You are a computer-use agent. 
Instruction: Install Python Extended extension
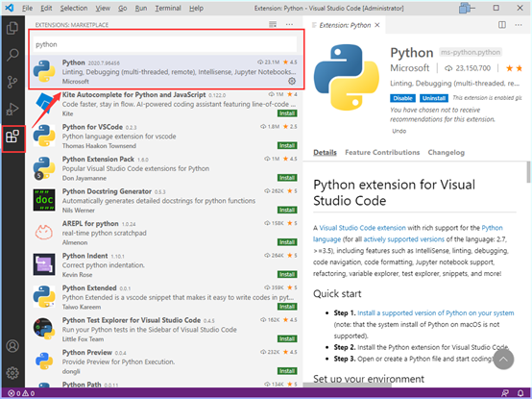pos(287,307)
